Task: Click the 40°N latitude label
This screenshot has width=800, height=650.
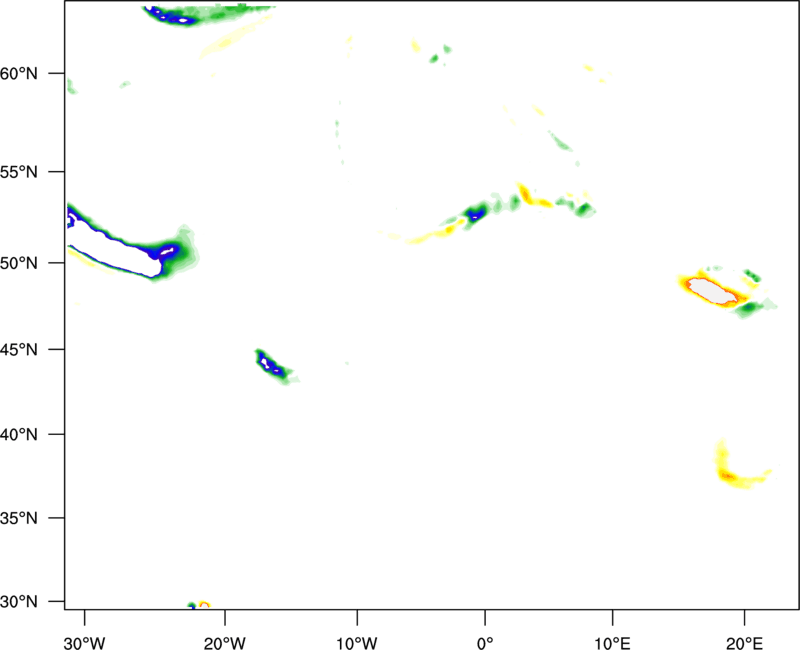Action: click(19, 435)
